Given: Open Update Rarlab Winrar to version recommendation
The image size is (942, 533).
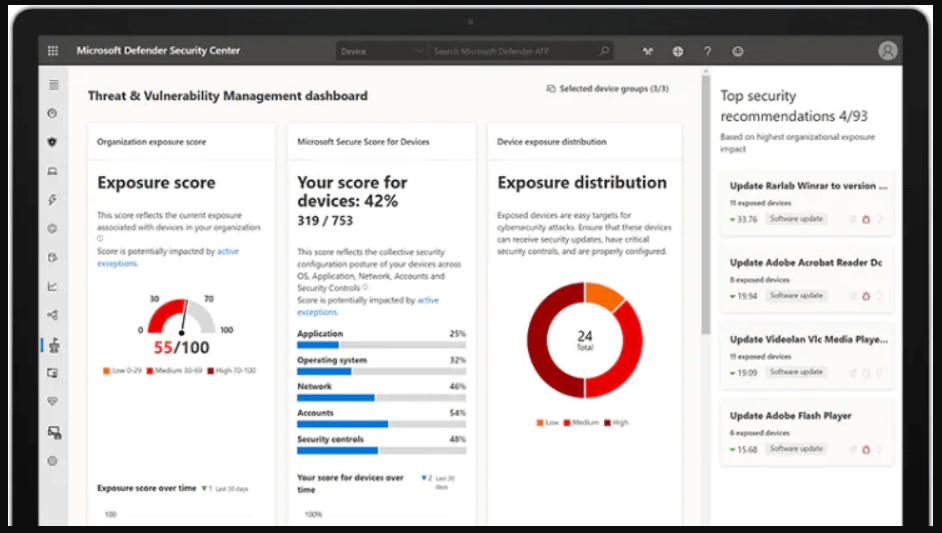Looking at the screenshot, I should click(808, 186).
